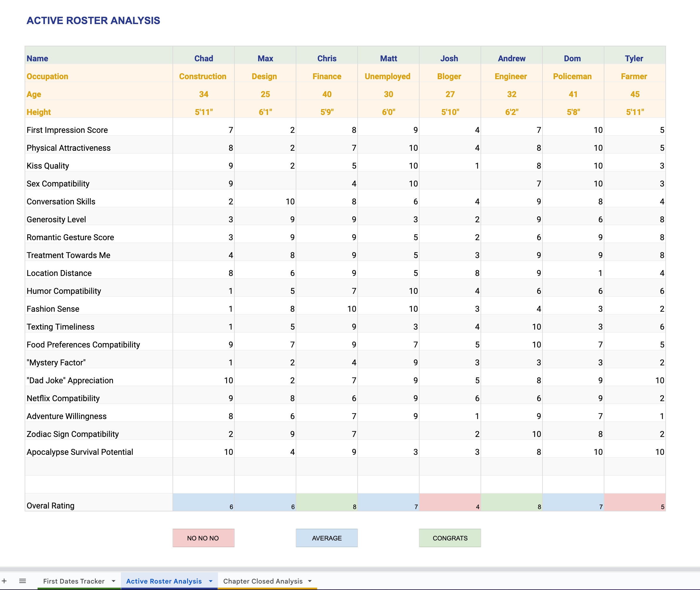Click the CONGRATS legend cell

[450, 538]
